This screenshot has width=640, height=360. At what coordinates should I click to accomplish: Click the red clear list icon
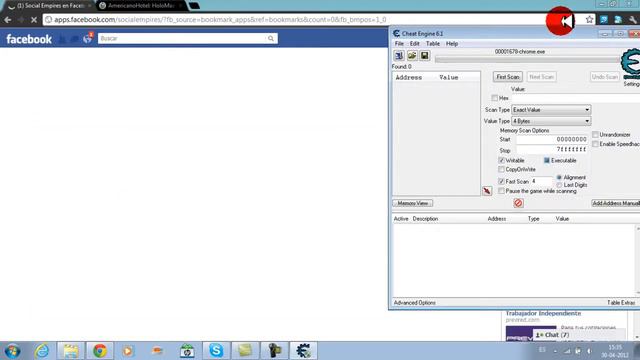coord(518,203)
